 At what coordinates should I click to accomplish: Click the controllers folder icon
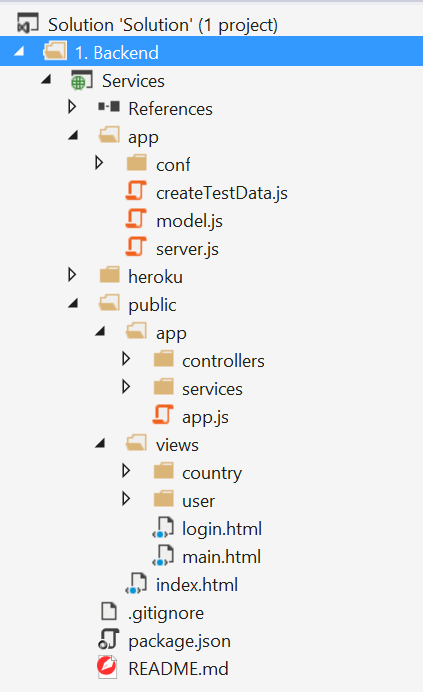(164, 358)
